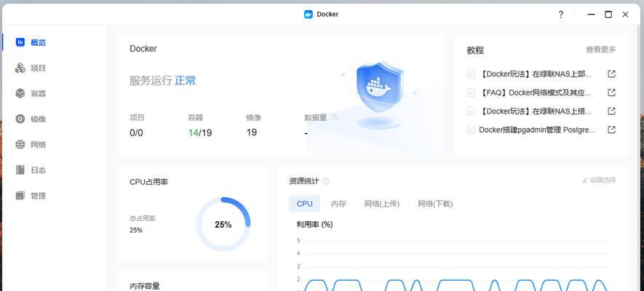Minimize the Docker window

point(592,15)
